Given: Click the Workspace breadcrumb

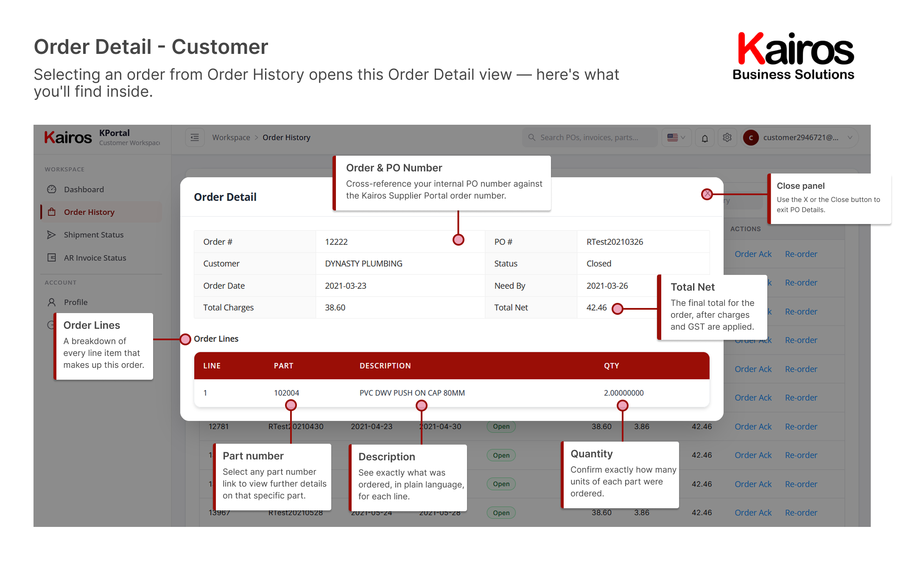Looking at the screenshot, I should [231, 137].
